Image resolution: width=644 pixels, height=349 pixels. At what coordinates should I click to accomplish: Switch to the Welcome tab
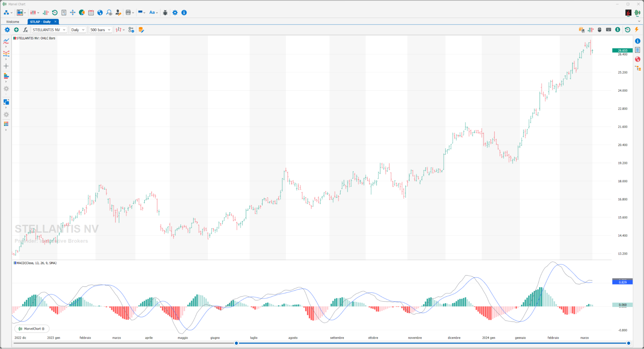[x=13, y=22]
